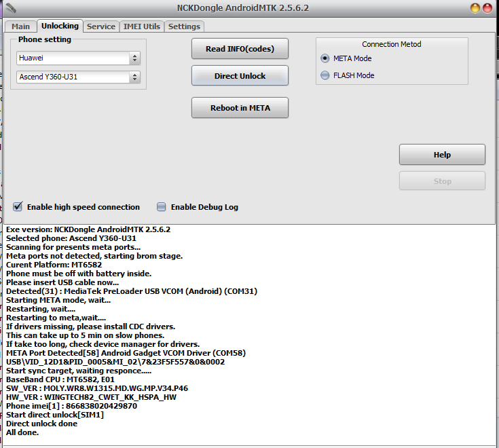
Task: Click log line 'Starting META mode, wait...'
Action: [58, 300]
